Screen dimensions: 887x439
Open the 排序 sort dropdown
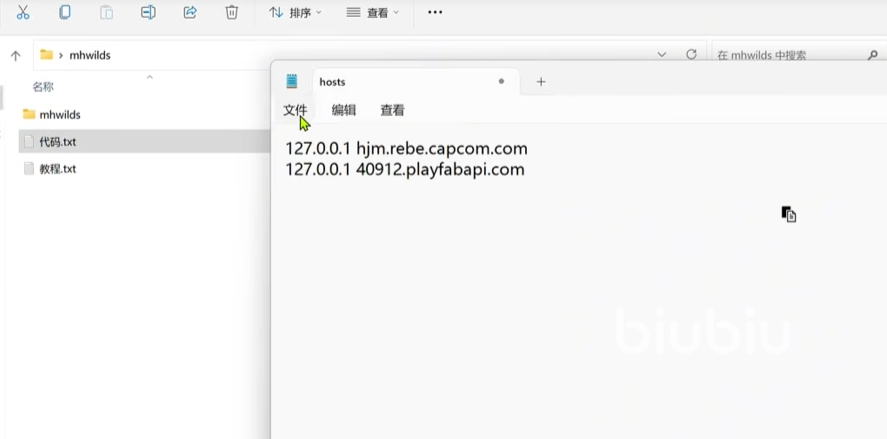tap(295, 13)
